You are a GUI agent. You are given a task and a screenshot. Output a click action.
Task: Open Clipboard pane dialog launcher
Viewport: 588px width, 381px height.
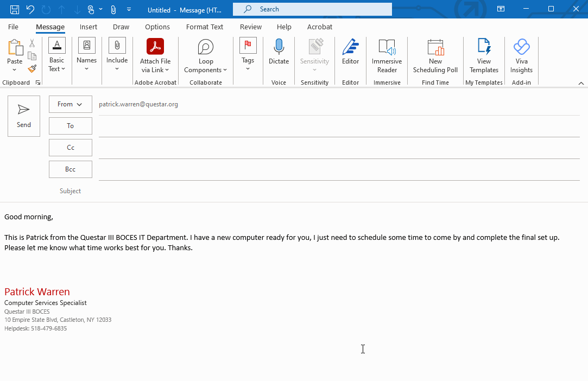pos(38,82)
